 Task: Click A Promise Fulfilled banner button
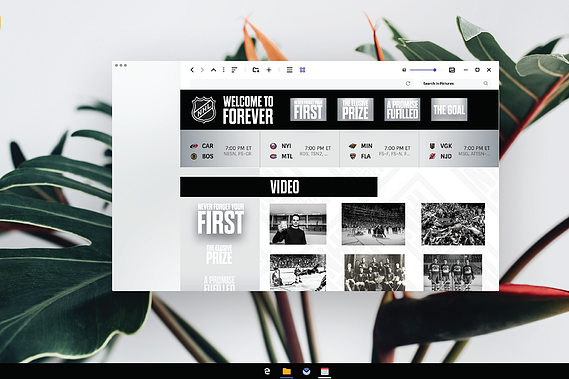pyautogui.click(x=402, y=110)
